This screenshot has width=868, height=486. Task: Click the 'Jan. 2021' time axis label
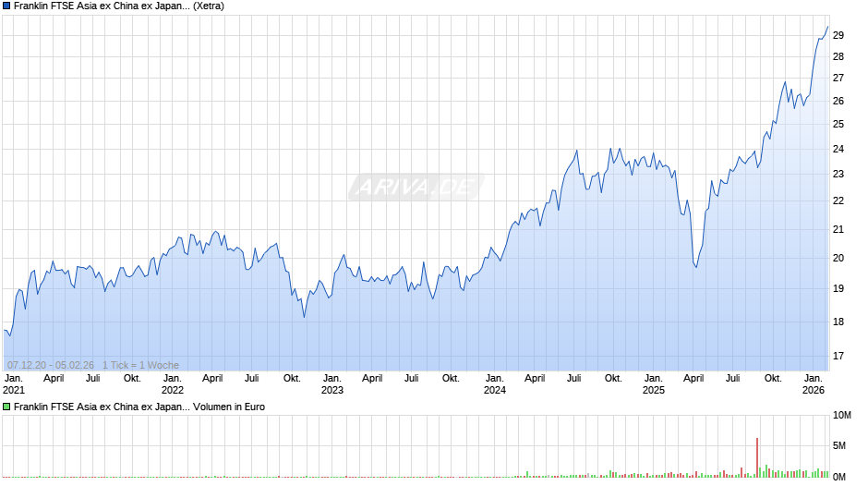[13, 384]
